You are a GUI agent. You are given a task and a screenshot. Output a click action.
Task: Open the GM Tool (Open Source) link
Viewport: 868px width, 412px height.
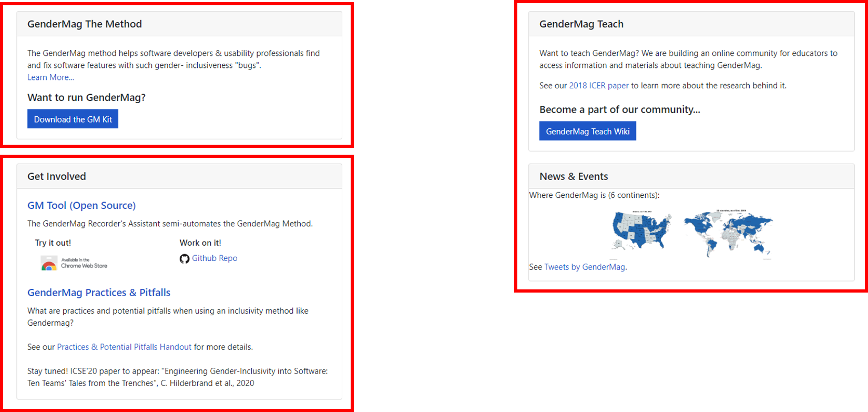pos(81,205)
